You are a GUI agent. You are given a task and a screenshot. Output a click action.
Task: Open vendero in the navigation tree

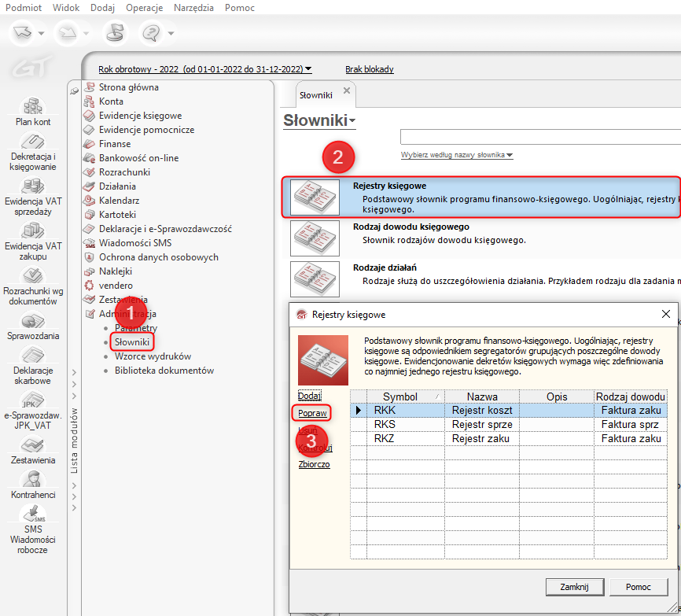pyautogui.click(x=116, y=286)
